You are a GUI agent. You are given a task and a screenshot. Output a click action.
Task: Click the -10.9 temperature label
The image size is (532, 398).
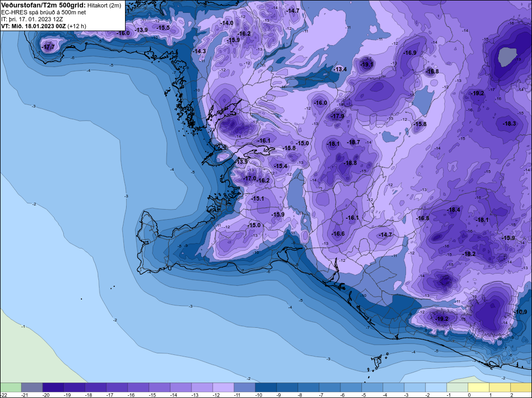click(521, 312)
